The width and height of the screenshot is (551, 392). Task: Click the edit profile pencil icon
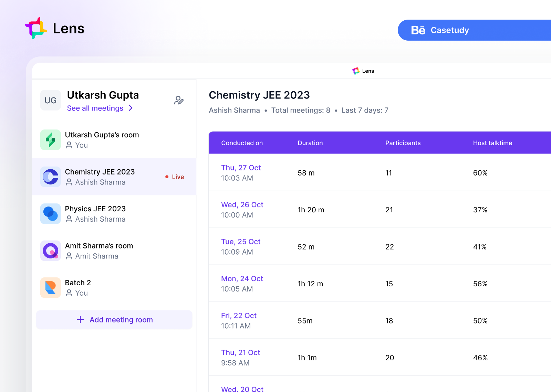tap(179, 100)
